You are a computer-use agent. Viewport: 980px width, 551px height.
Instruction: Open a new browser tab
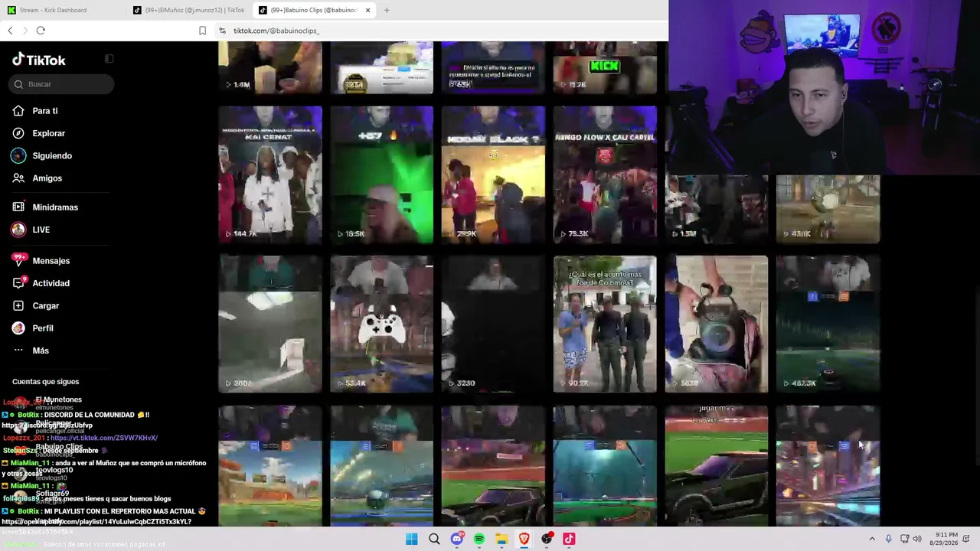(x=387, y=10)
